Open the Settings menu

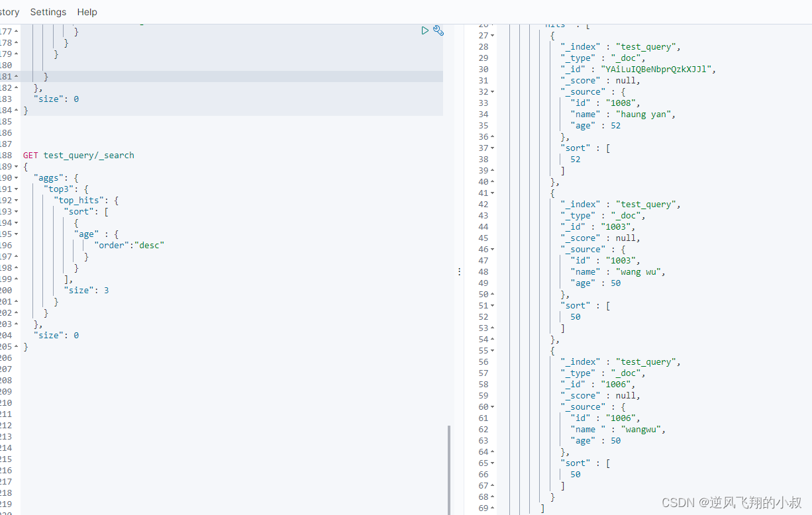48,12
